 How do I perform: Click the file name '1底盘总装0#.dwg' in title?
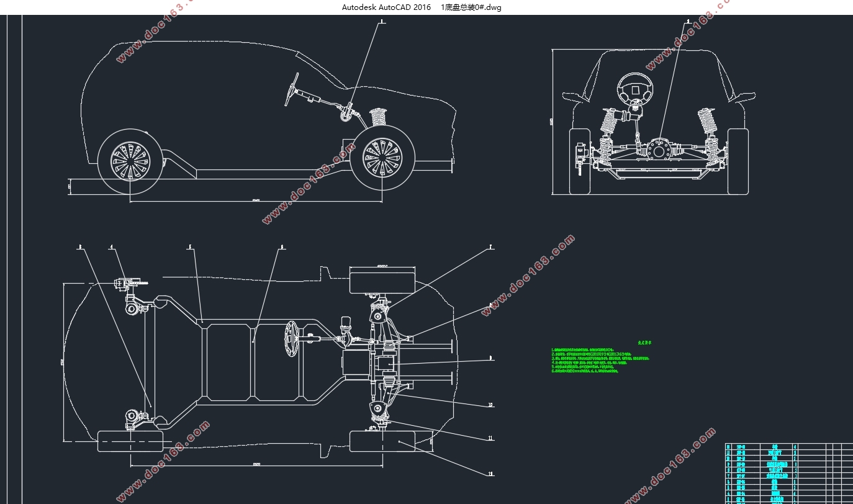pyautogui.click(x=471, y=7)
